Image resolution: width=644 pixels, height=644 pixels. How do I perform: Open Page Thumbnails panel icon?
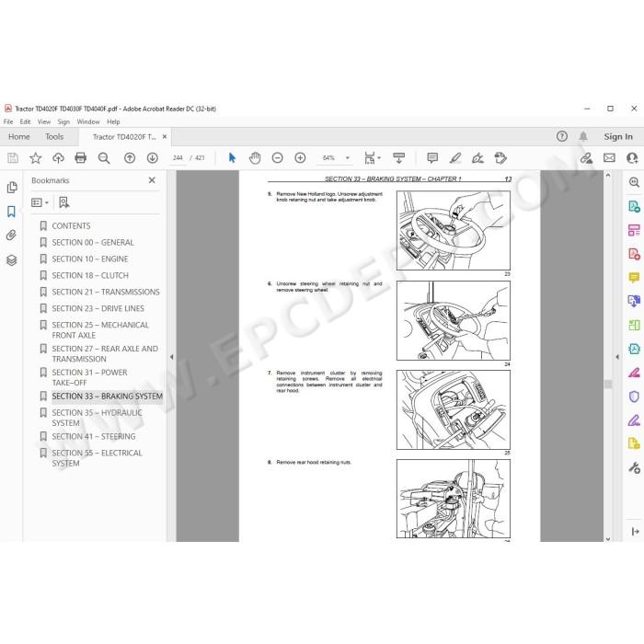pyautogui.click(x=11, y=188)
